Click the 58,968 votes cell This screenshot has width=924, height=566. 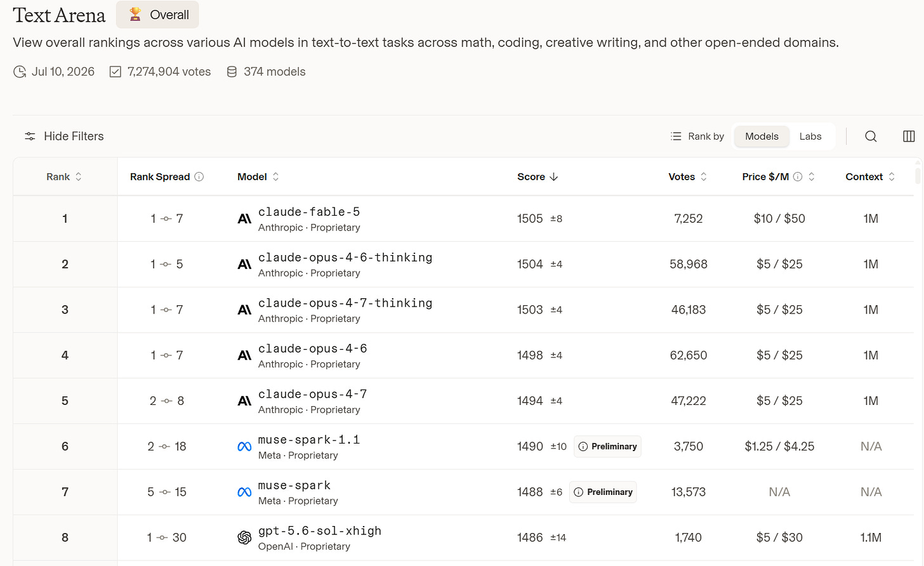coord(689,265)
